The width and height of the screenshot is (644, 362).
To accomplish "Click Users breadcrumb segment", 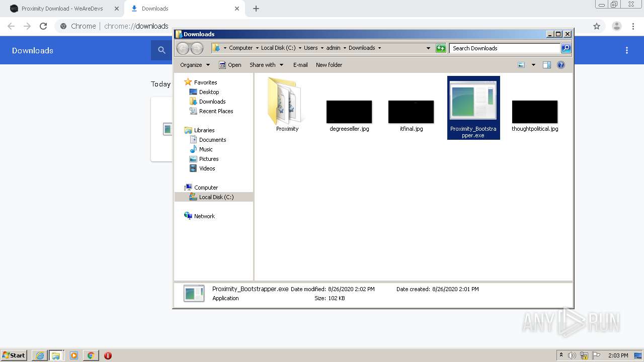I will pos(310,48).
